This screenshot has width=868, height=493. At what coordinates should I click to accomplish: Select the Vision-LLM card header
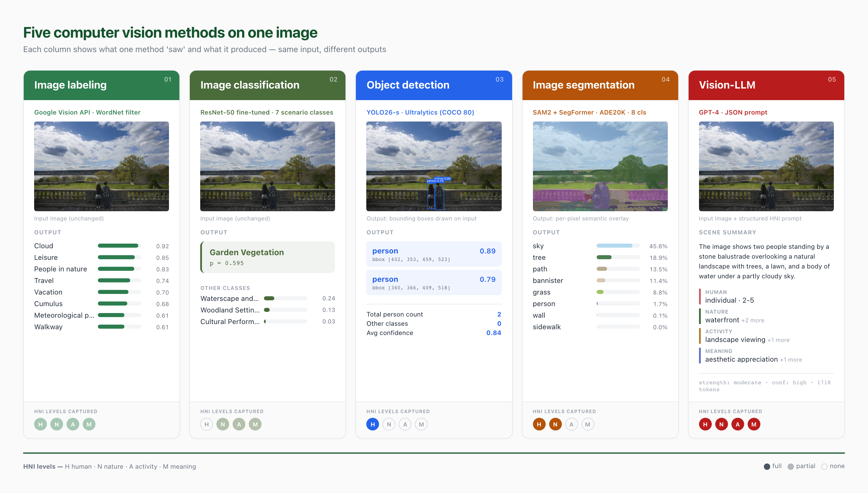point(766,85)
